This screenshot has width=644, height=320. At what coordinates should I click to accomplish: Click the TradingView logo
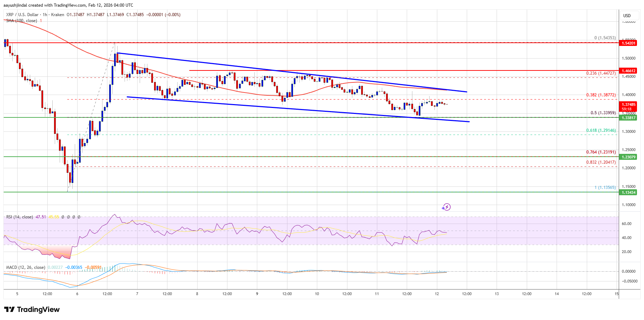[32, 309]
